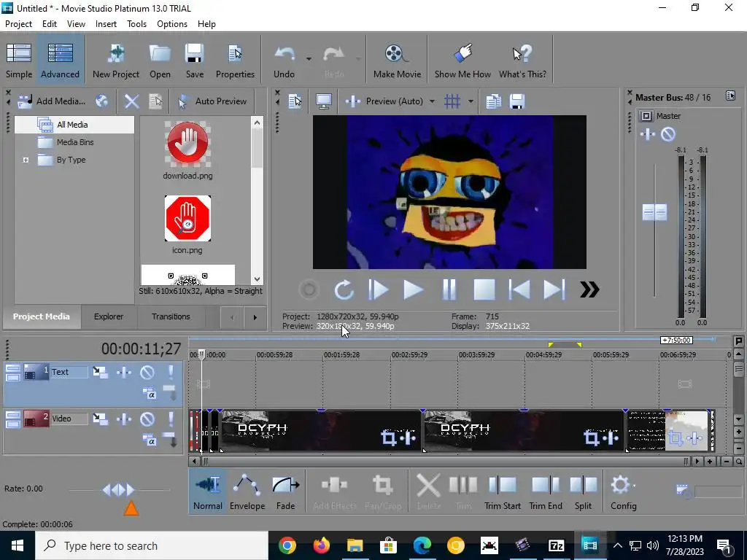Screen dimensions: 747x560
Task: Open the Transitions tab
Action: (x=171, y=316)
